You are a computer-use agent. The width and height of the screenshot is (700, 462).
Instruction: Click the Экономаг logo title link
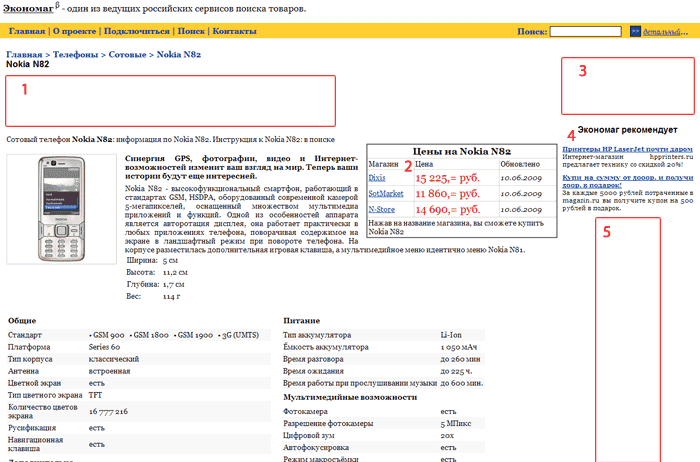(x=29, y=8)
